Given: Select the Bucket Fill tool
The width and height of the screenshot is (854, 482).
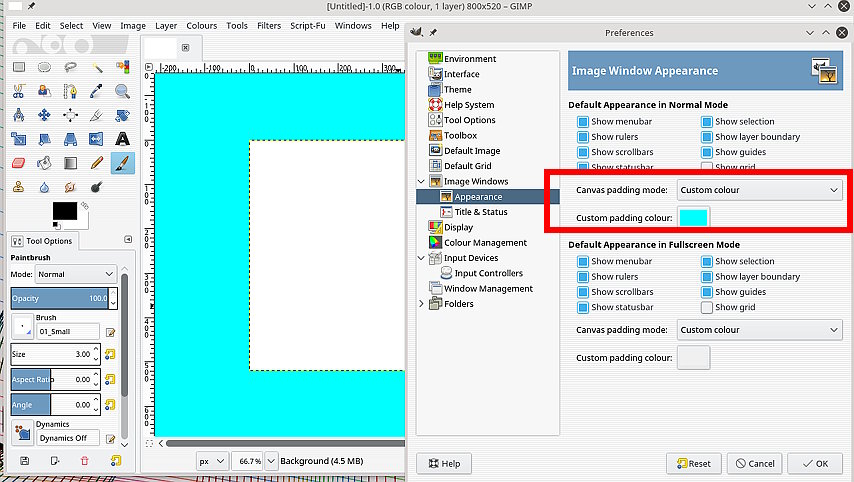Looking at the screenshot, I should (44, 163).
